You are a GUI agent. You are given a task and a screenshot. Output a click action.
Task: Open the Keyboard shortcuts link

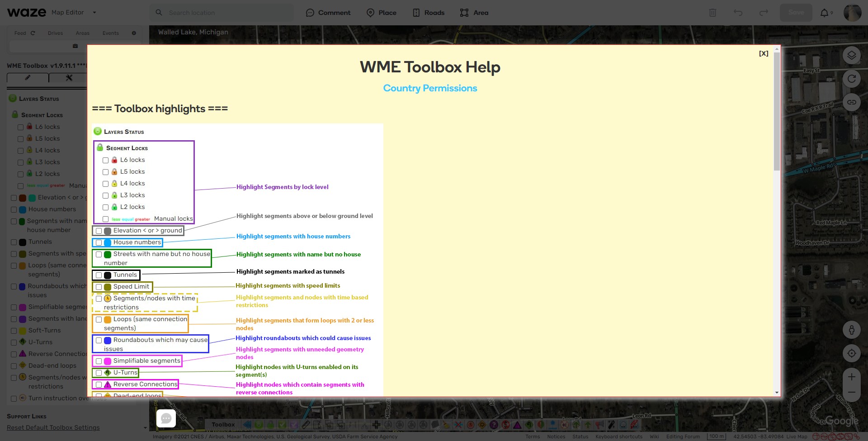(x=619, y=437)
